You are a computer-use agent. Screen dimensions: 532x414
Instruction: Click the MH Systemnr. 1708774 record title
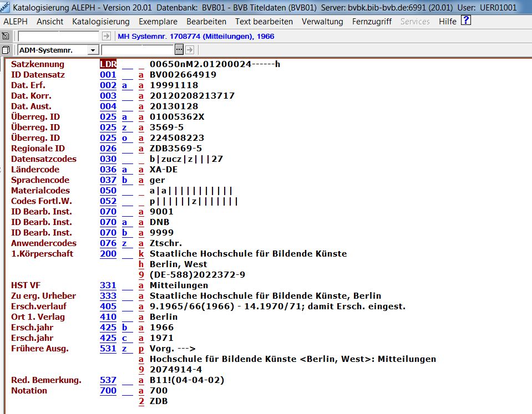point(196,37)
